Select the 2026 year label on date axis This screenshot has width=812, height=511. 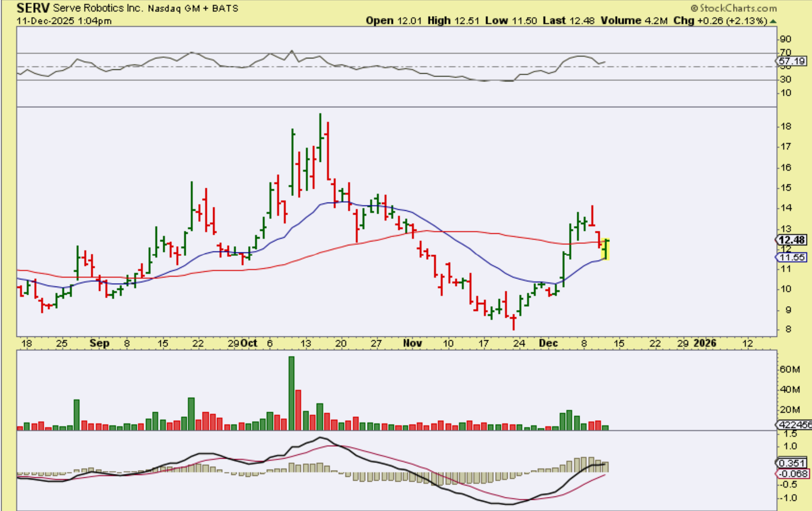coord(705,343)
